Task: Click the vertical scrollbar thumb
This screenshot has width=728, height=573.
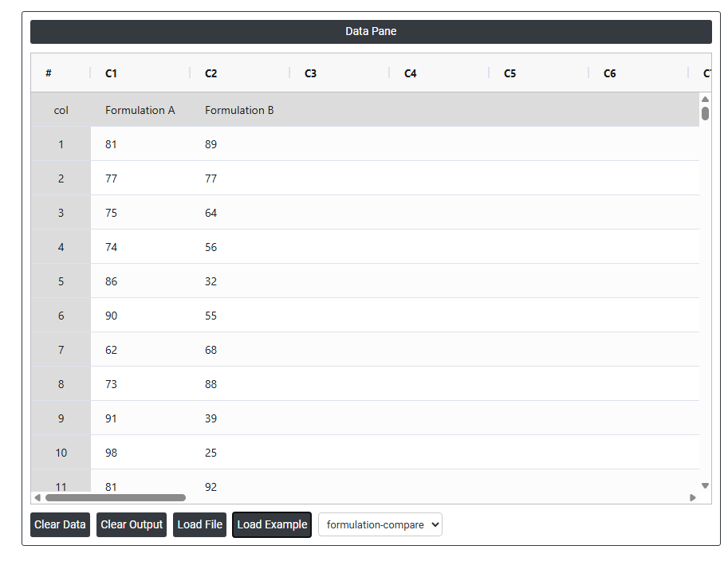Action: coord(705,113)
